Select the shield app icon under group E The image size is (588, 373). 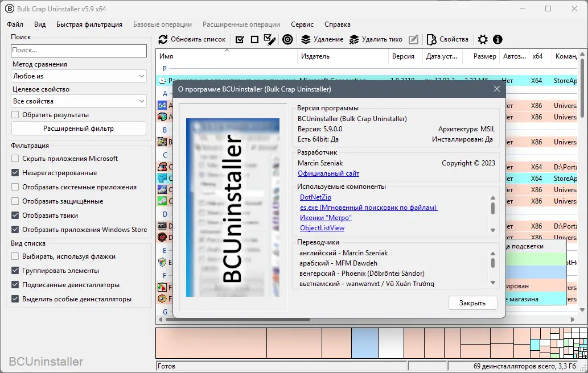point(162,263)
